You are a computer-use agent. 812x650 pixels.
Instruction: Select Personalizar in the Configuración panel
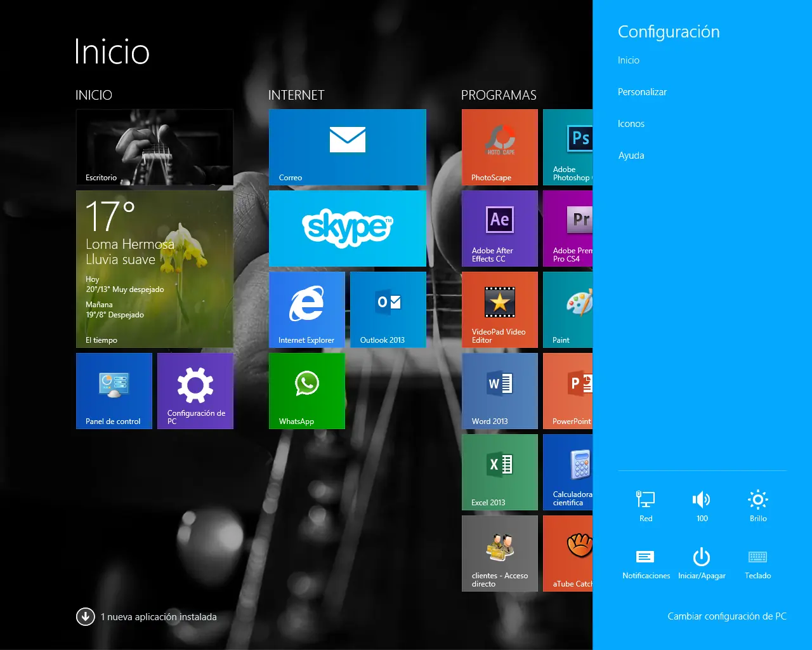pyautogui.click(x=642, y=92)
